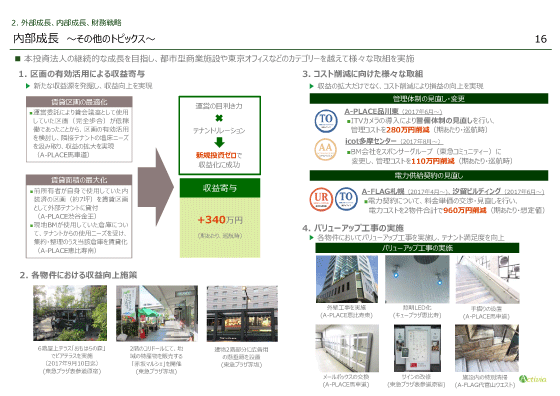Open the rooftop terrace beer garden photo
This screenshot has width=560, height=396.
70,313
